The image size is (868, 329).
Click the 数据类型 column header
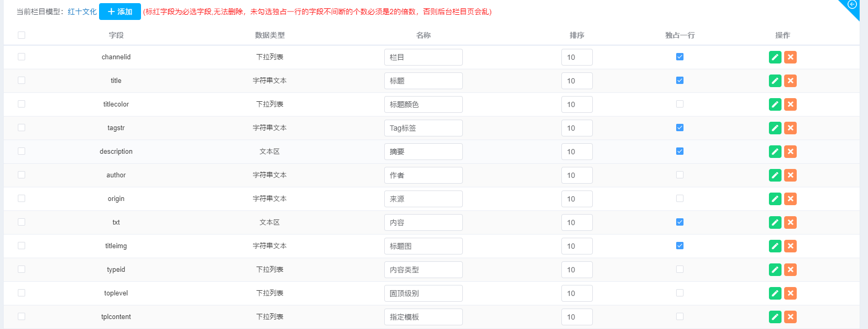270,35
